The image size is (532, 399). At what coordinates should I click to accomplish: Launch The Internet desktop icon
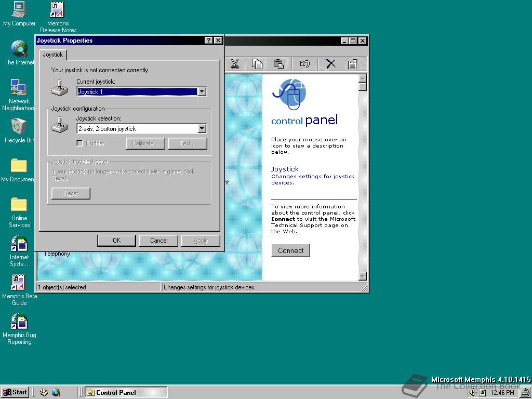(x=19, y=53)
